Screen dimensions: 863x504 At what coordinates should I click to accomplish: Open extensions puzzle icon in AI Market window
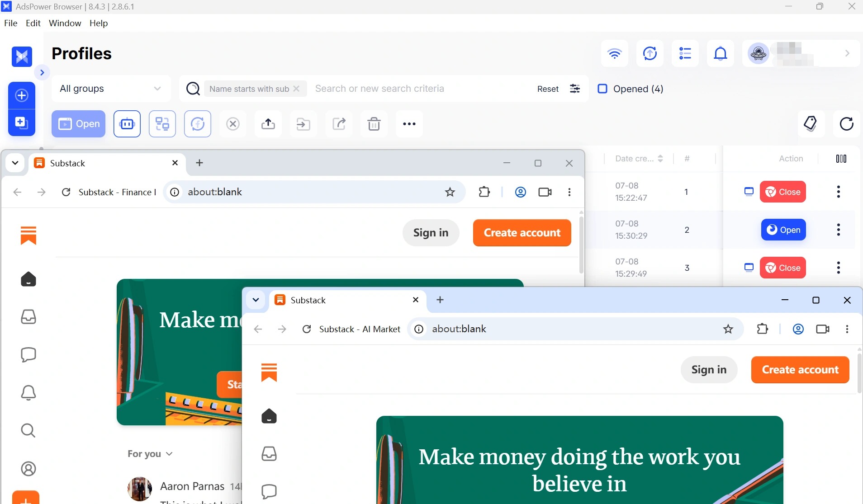tap(763, 329)
